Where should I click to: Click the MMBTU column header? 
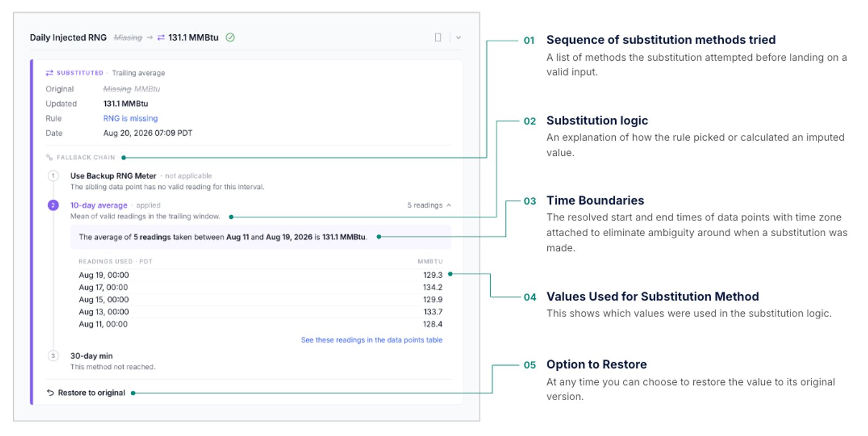430,262
